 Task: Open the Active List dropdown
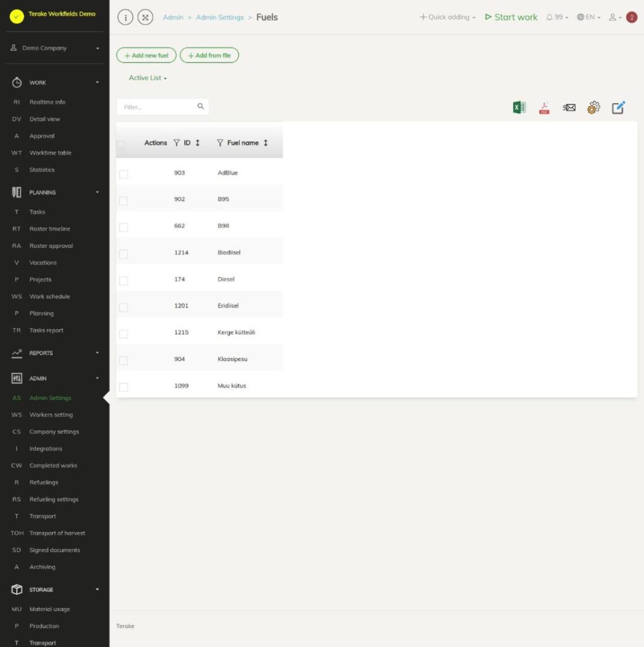point(148,78)
